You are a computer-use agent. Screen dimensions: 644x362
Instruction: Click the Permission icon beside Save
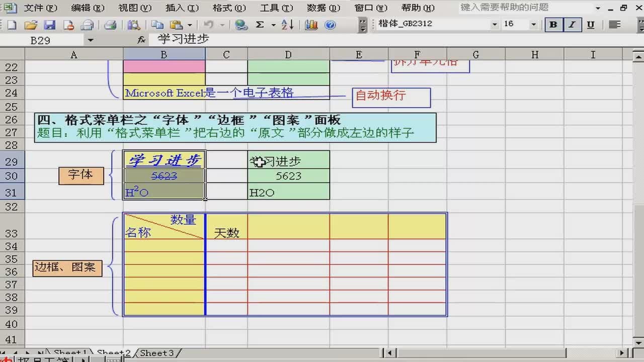pos(68,25)
